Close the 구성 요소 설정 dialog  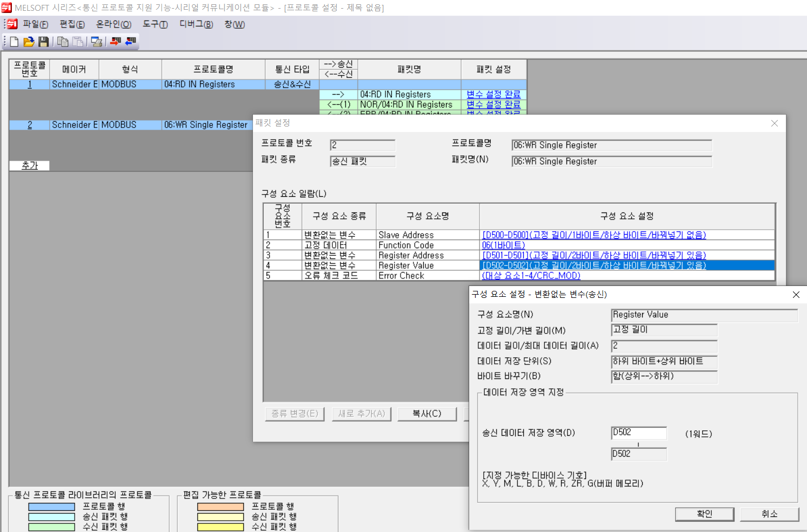pos(796,295)
